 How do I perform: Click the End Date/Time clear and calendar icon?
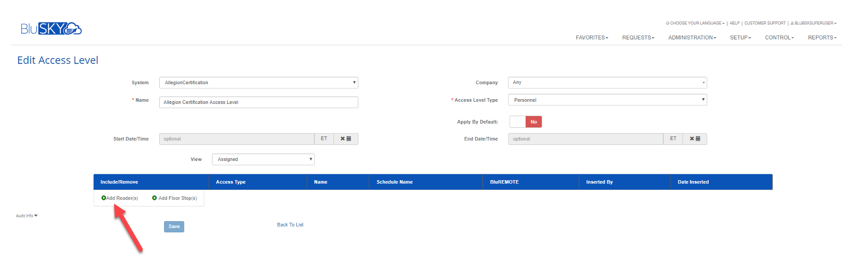point(695,139)
